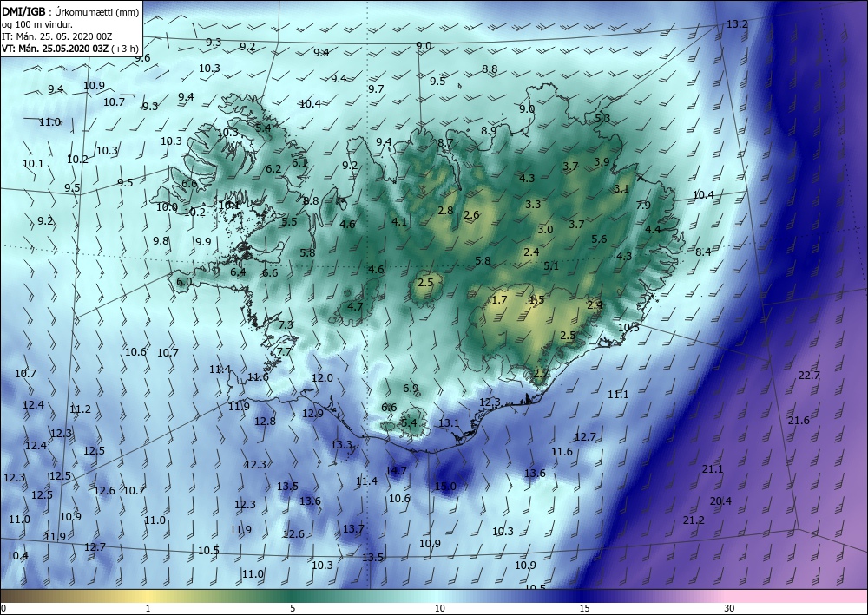Click the 6.2 value on the map
Image resolution: width=868 pixels, height=615 pixels.
click(273, 168)
